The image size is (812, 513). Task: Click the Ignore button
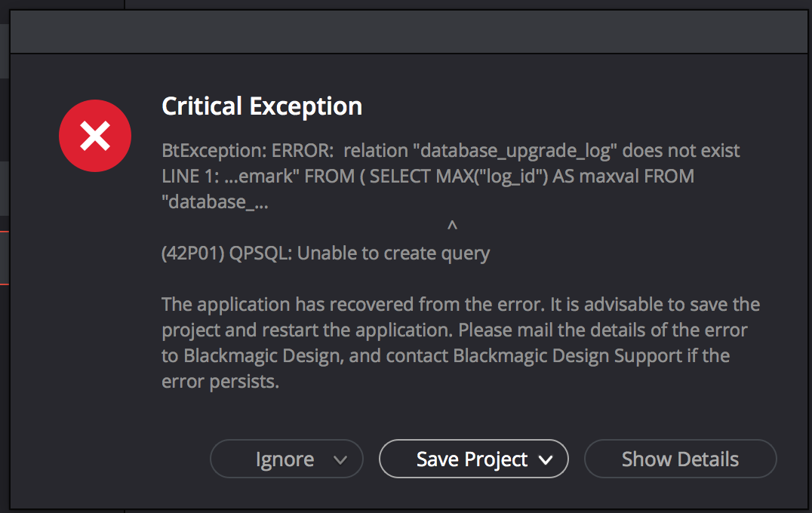pos(286,459)
